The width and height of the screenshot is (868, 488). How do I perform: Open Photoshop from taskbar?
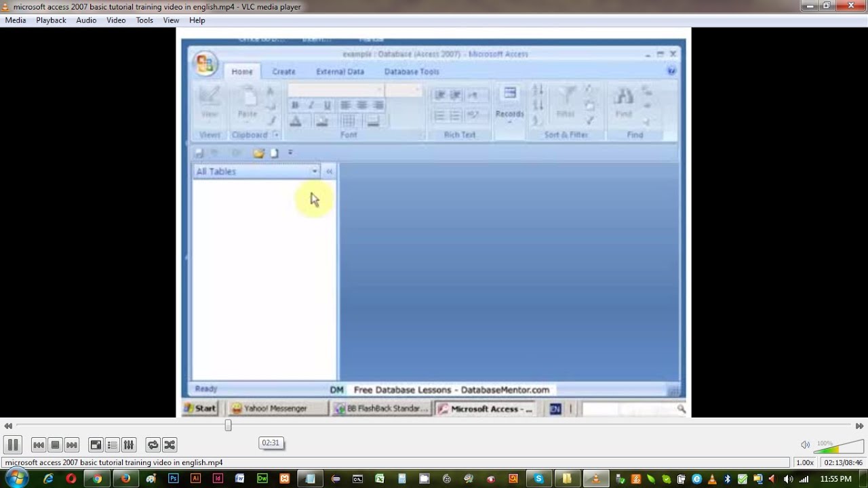174,479
